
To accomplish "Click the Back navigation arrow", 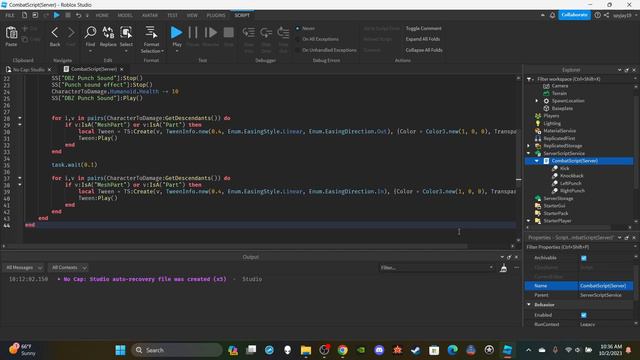I will pos(55,33).
